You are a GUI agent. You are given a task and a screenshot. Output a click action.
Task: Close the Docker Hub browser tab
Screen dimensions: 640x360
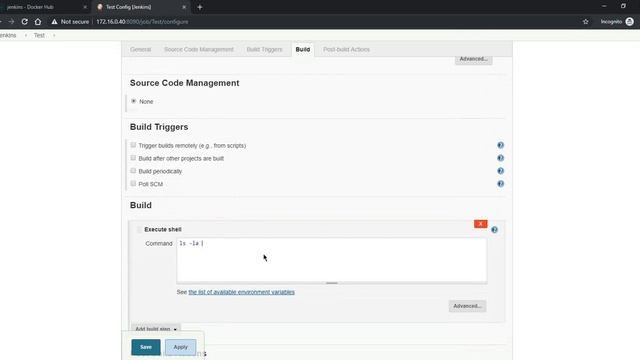(85, 7)
